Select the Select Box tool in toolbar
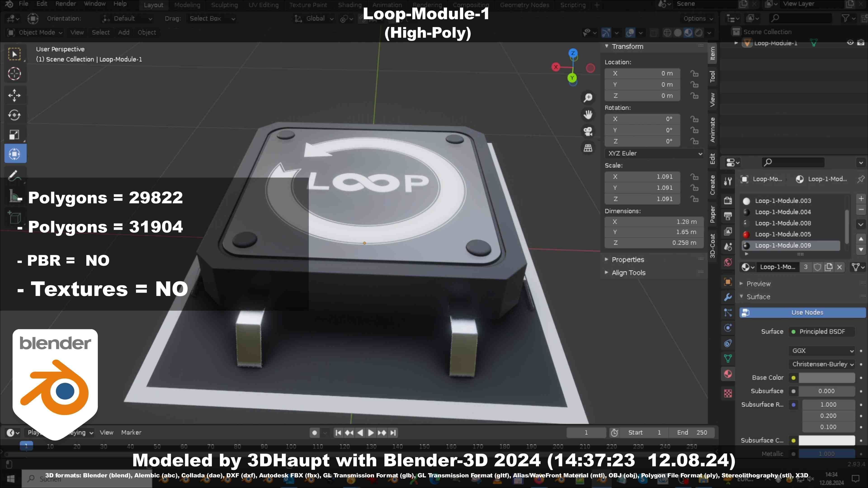The height and width of the screenshot is (488, 868). pos(14,54)
